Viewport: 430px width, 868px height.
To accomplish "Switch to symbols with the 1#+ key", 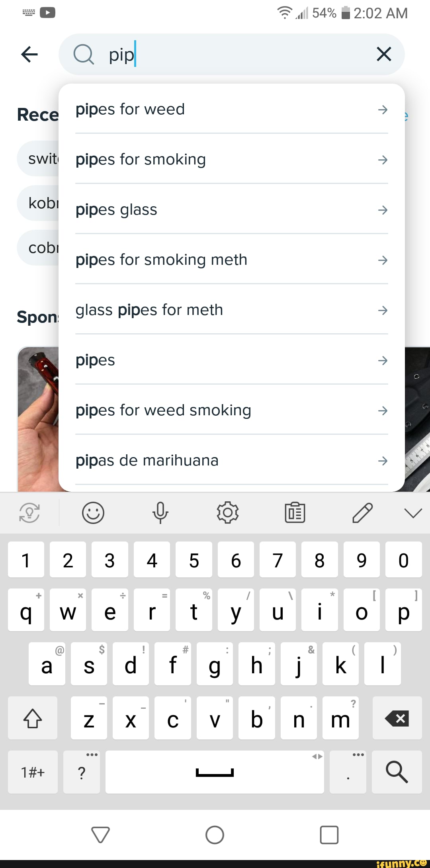I will [x=32, y=772].
